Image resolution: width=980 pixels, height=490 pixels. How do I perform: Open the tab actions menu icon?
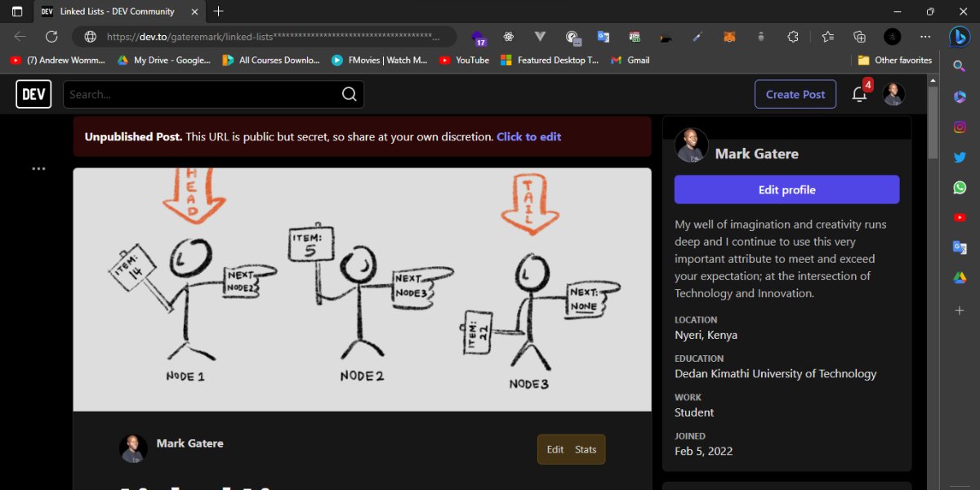pyautogui.click(x=17, y=11)
